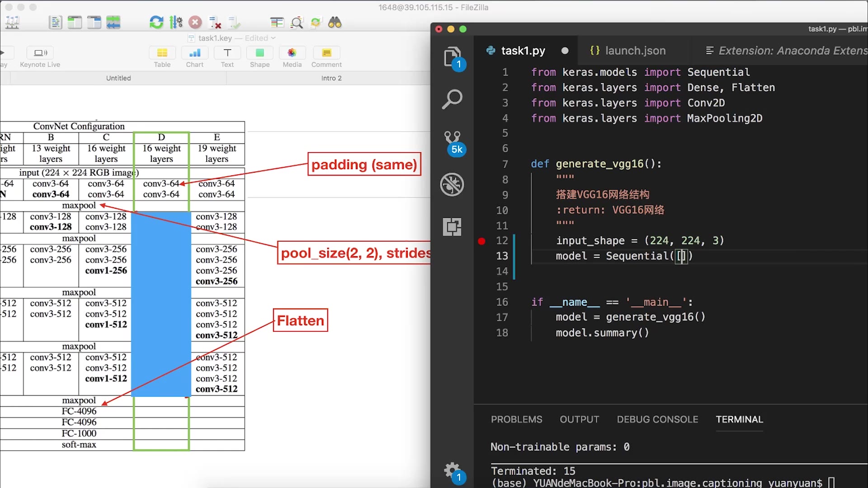868x488 pixels.
Task: Click the task1.py file tab
Action: [522, 51]
